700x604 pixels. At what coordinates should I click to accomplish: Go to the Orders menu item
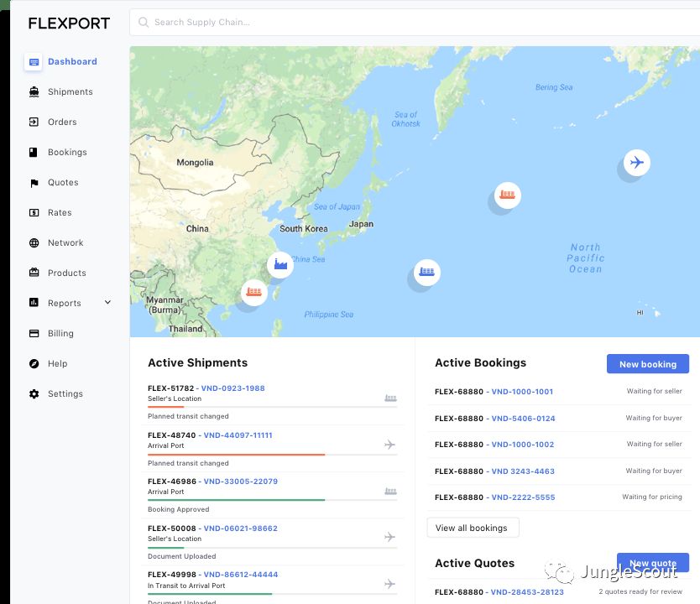pos(62,122)
